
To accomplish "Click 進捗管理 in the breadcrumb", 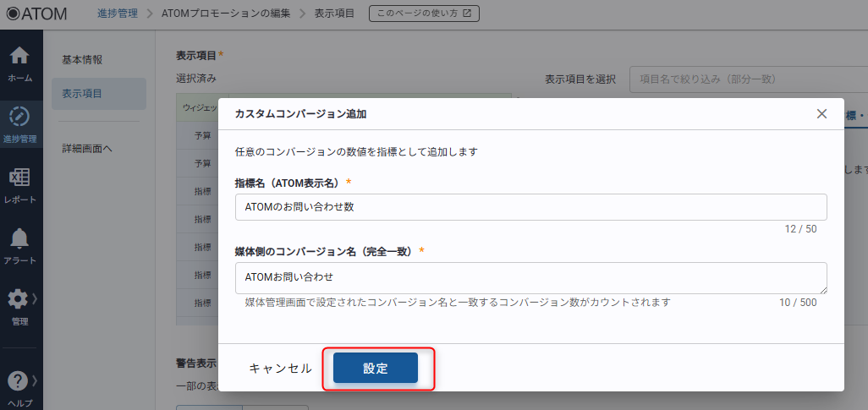I will tap(111, 14).
